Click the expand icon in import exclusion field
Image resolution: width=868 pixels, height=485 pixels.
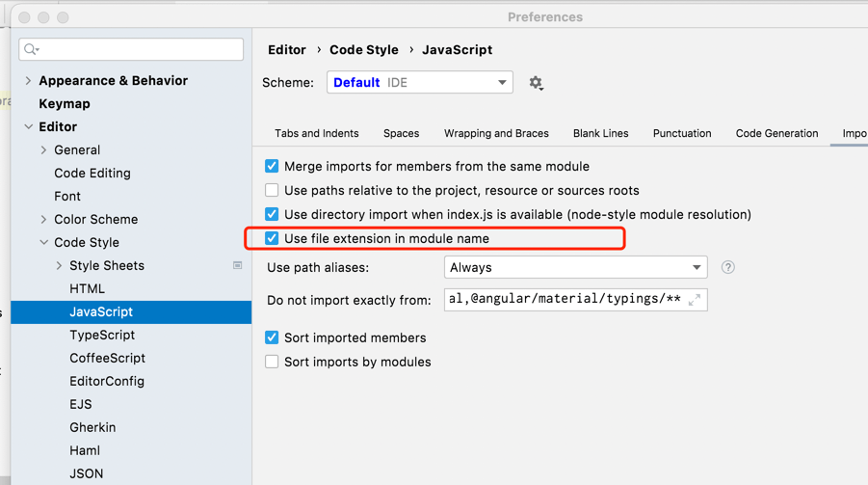[x=695, y=300]
